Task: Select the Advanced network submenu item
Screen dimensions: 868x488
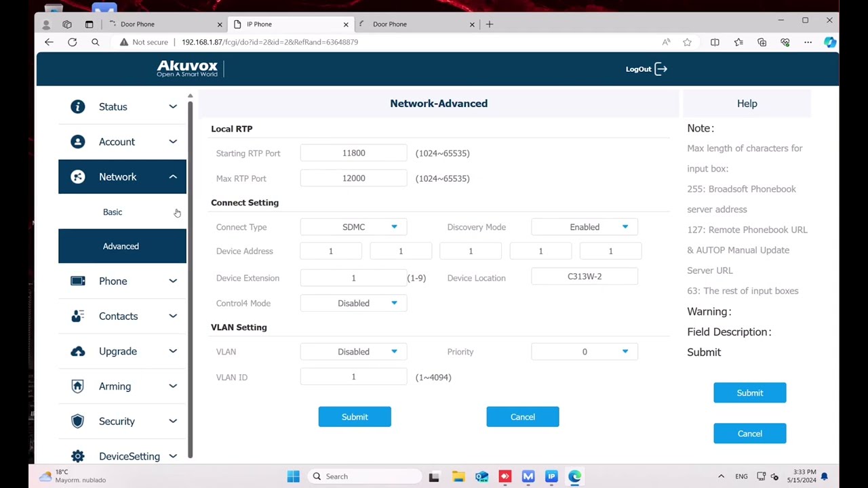Action: 122,246
